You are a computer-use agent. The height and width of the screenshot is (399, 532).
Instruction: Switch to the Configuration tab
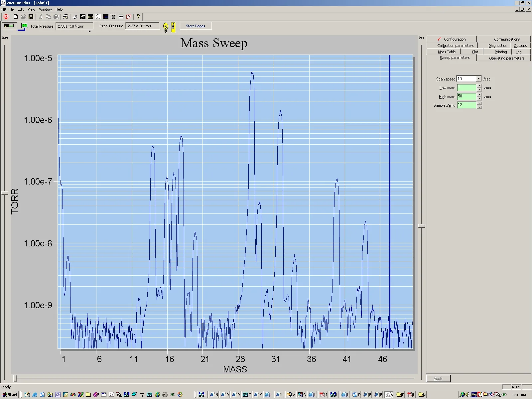tap(452, 39)
